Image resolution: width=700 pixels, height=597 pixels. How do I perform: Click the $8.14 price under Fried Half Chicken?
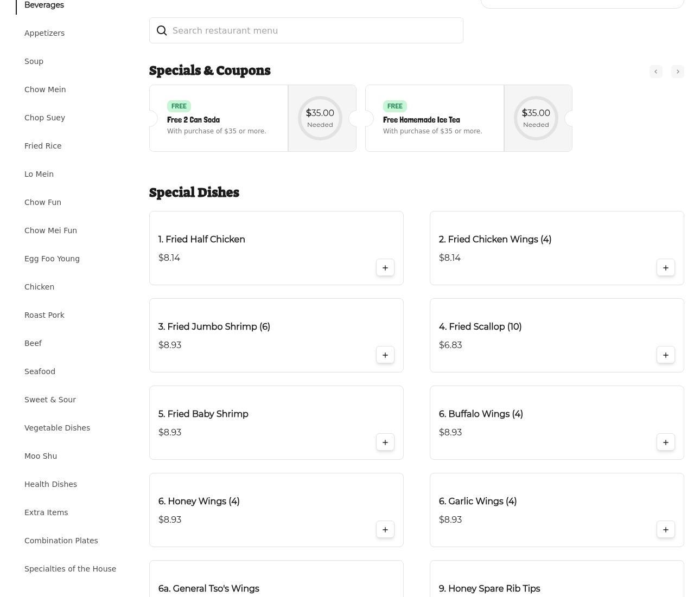coord(169,258)
